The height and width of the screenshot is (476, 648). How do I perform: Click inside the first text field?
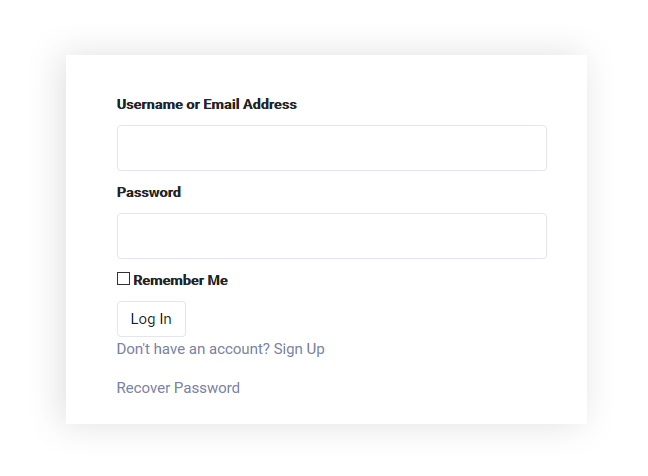coord(331,148)
